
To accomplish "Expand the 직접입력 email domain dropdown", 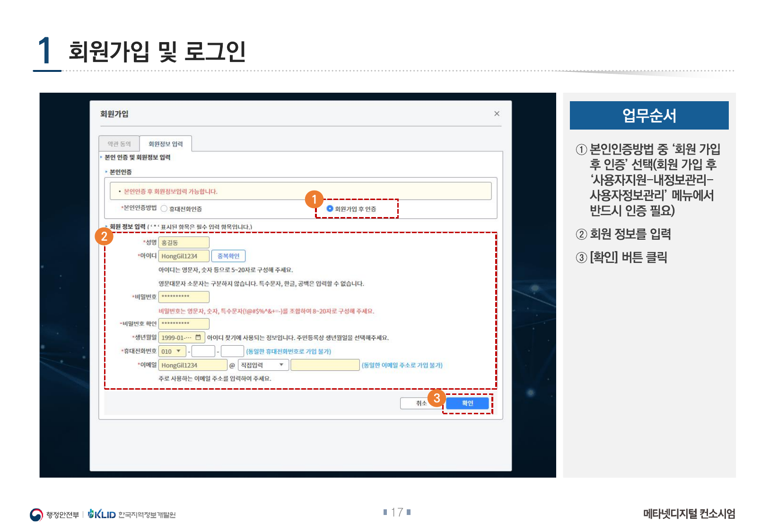I will [x=263, y=365].
